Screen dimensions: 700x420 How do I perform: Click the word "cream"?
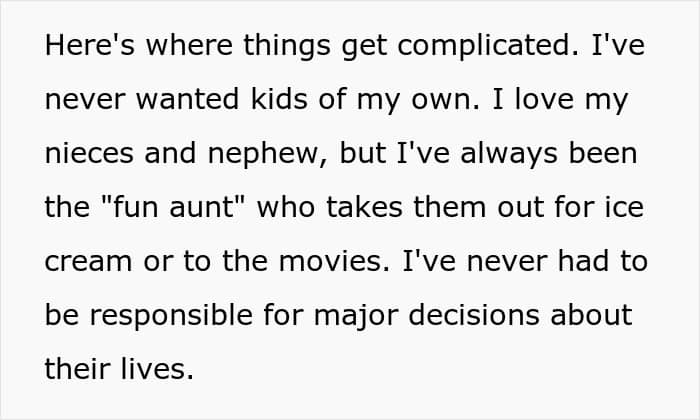[88, 262]
